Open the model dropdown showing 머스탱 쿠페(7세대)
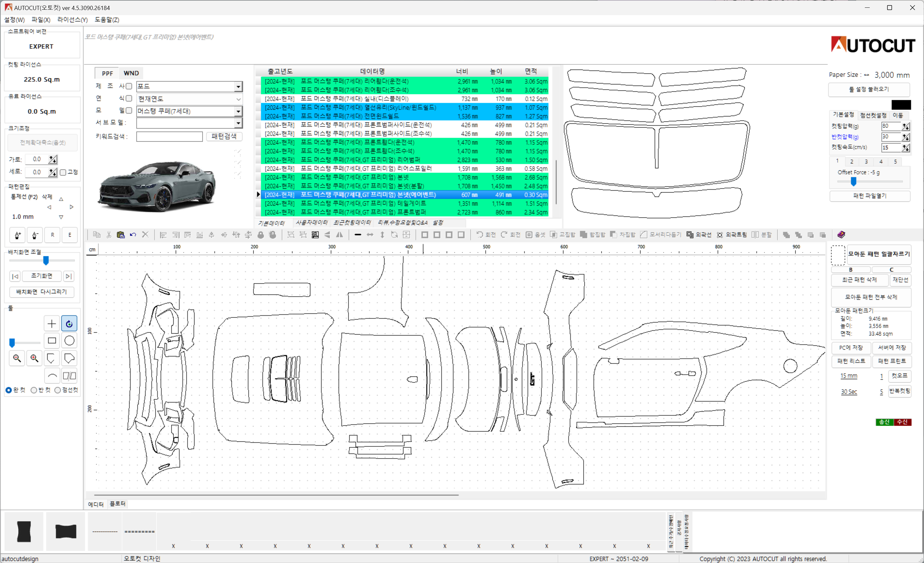Viewport: 924px width, 563px height. 189,111
